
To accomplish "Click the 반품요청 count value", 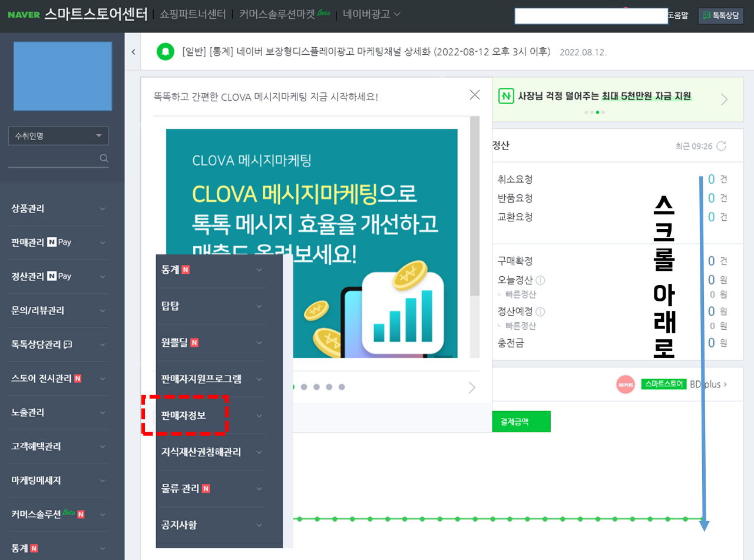I will click(712, 198).
